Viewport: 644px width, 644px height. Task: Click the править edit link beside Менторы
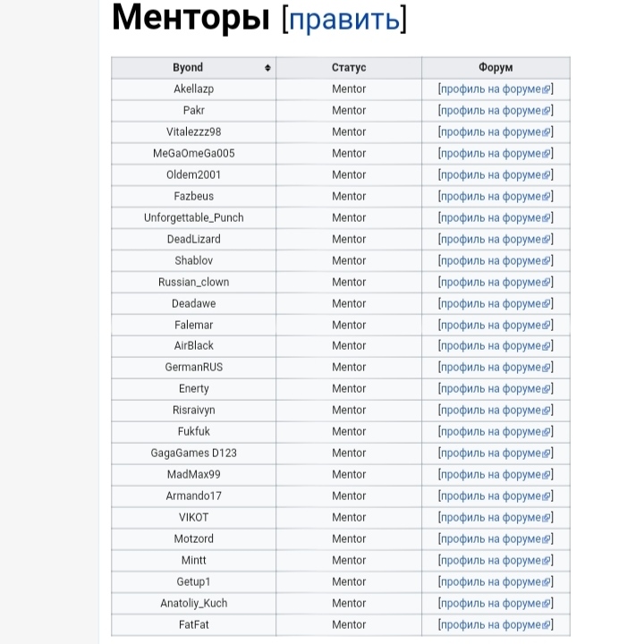click(x=344, y=19)
